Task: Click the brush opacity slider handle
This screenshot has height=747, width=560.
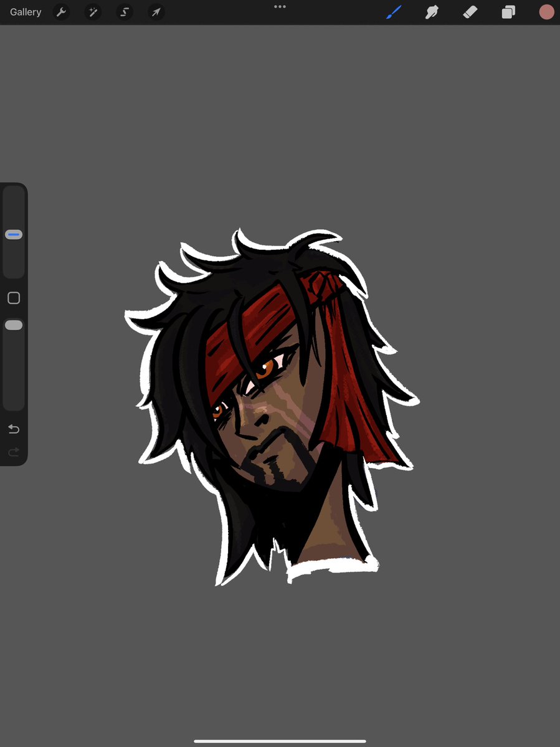Action: (14, 325)
